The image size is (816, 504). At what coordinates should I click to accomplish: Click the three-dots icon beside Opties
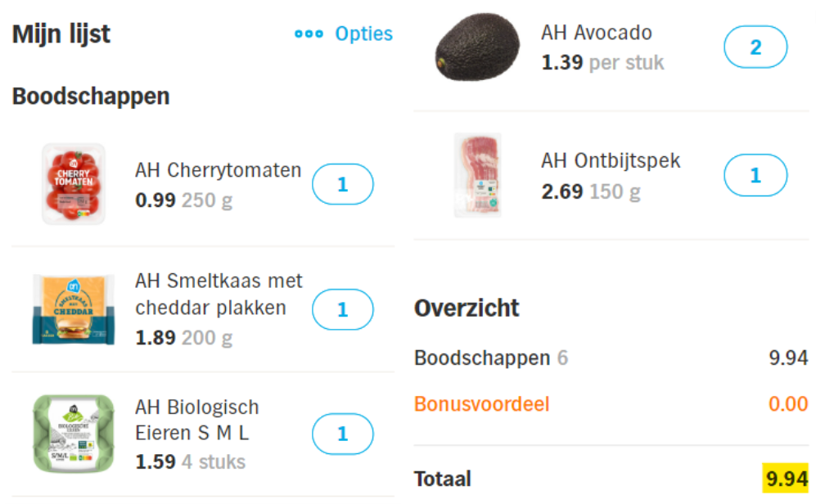click(309, 34)
